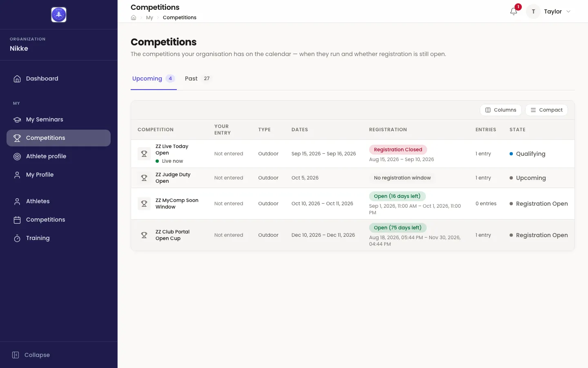
Task: Open ZZ Live Today Open competition
Action: (x=172, y=150)
